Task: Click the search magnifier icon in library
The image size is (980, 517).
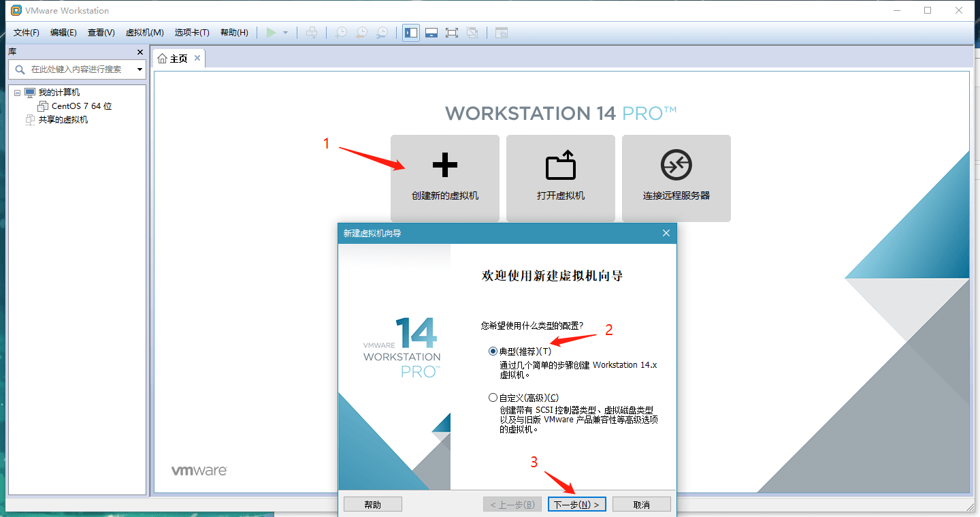Action: coord(19,69)
